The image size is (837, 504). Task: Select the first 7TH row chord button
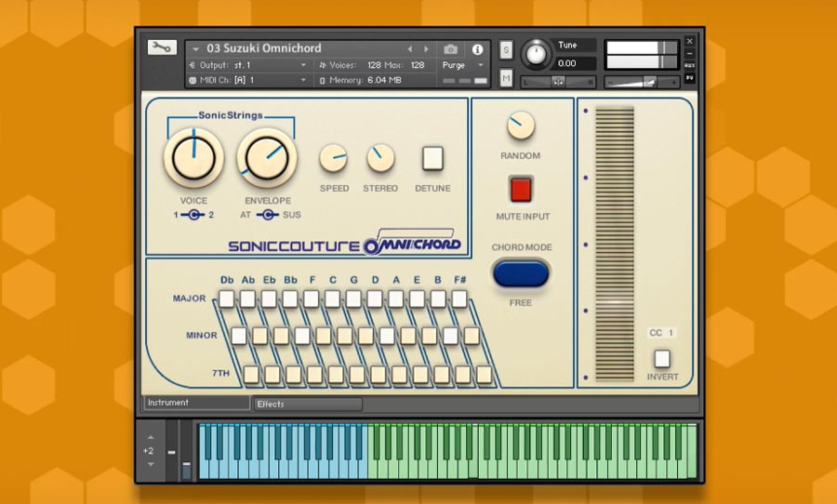(251, 374)
